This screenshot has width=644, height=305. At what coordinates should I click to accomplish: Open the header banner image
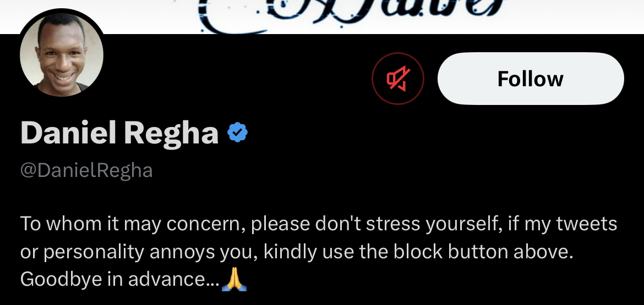click(322, 17)
